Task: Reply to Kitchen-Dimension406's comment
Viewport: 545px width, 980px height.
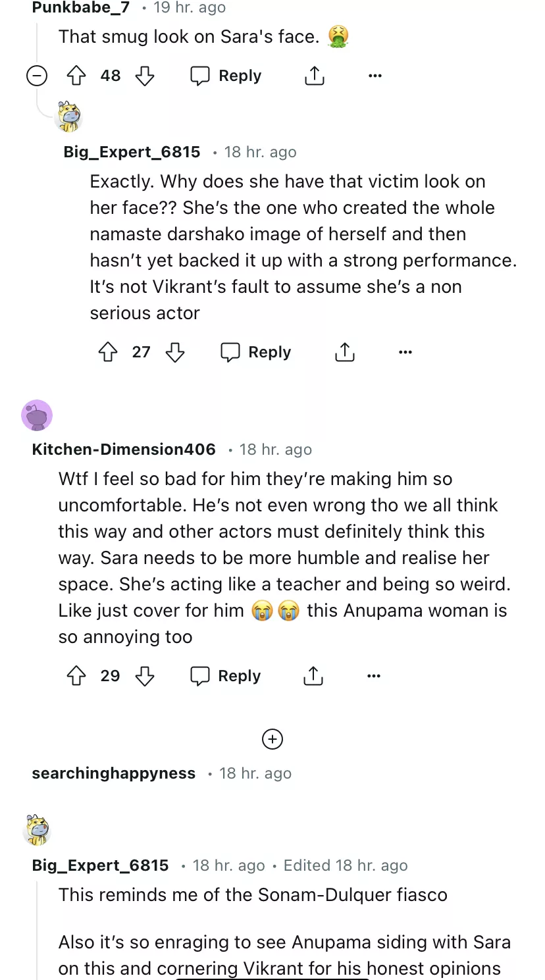Action: [x=226, y=676]
